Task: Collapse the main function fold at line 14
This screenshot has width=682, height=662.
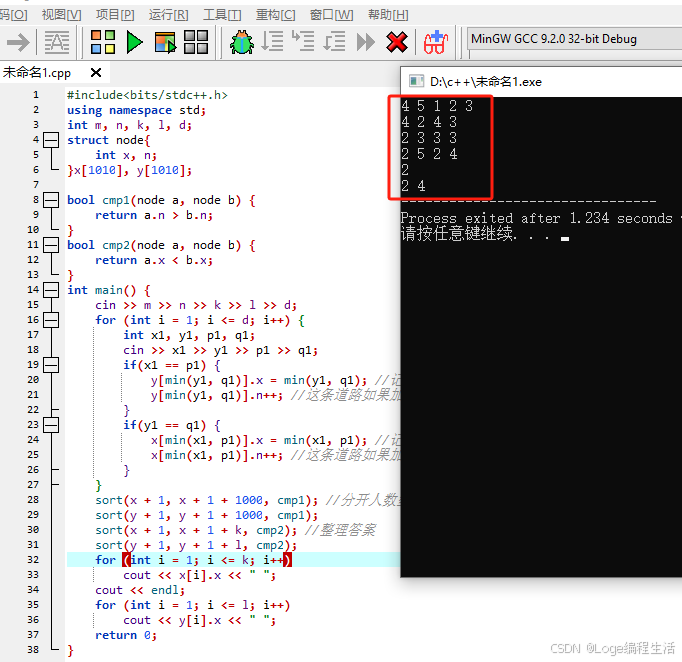Action: tap(51, 290)
